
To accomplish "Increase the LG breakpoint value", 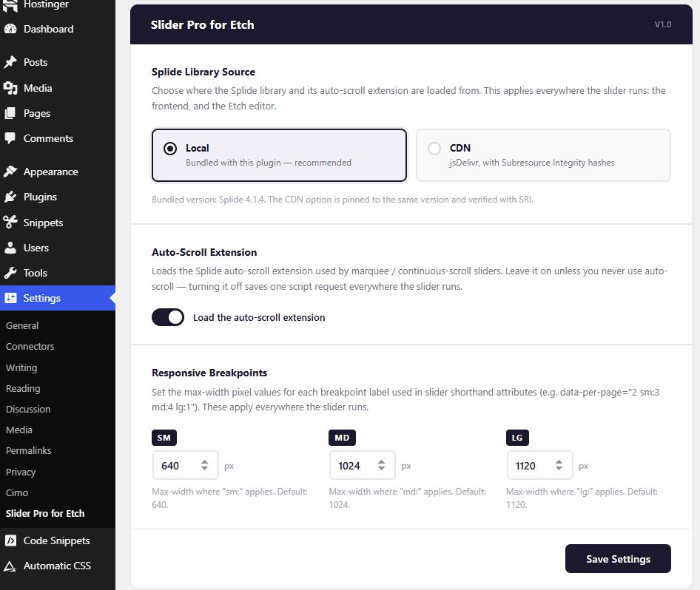I will (559, 462).
